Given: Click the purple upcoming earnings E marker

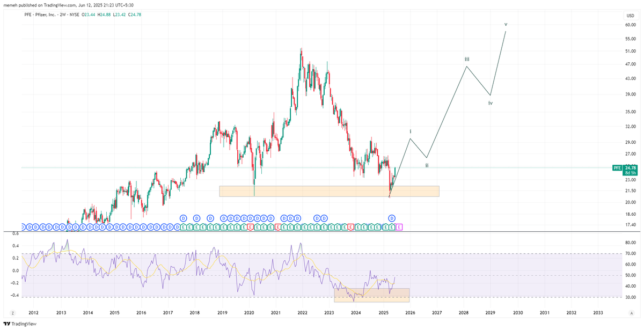Looking at the screenshot, I should pyautogui.click(x=399, y=226).
